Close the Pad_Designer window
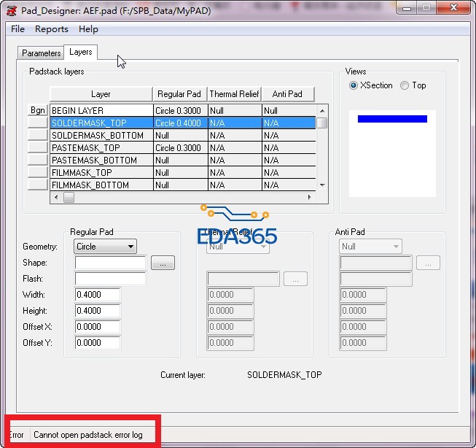The width and height of the screenshot is (476, 448). (453, 8)
